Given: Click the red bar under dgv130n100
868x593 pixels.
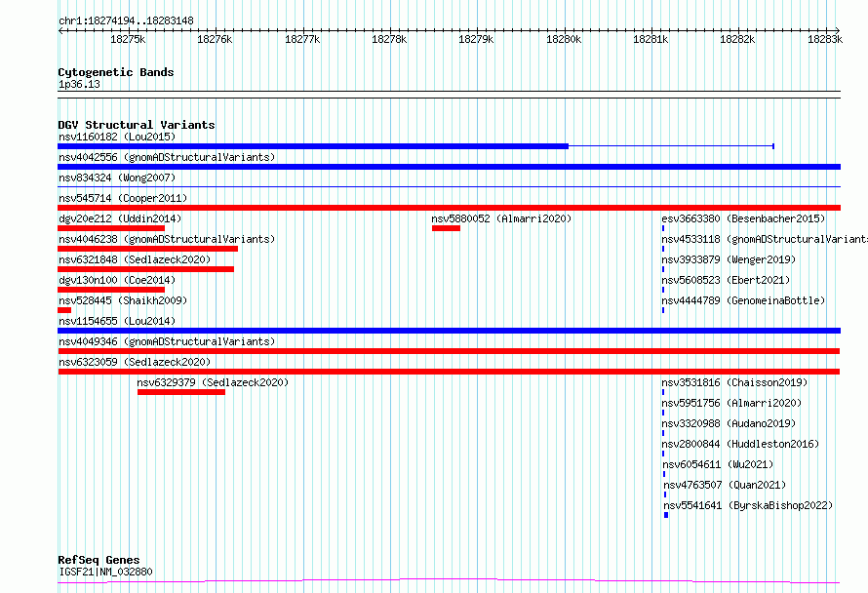Looking at the screenshot, I should (x=111, y=290).
